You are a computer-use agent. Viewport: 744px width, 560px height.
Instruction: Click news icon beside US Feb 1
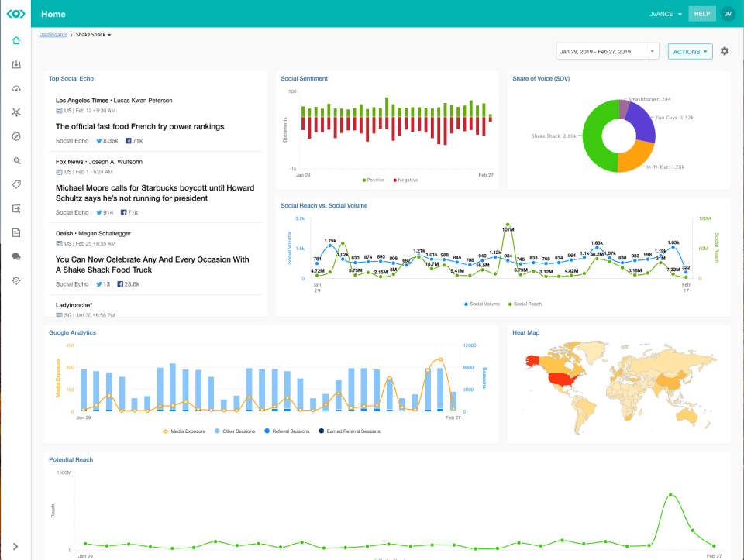click(x=60, y=172)
